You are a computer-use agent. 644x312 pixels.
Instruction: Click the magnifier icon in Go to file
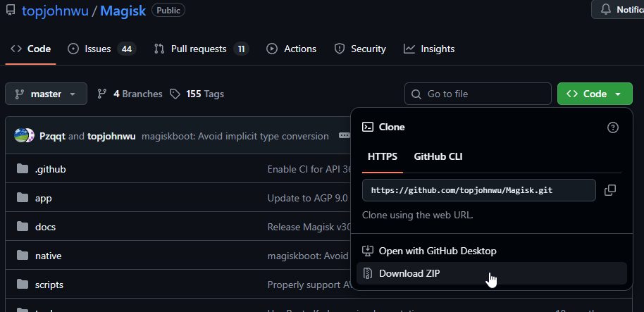(416, 94)
